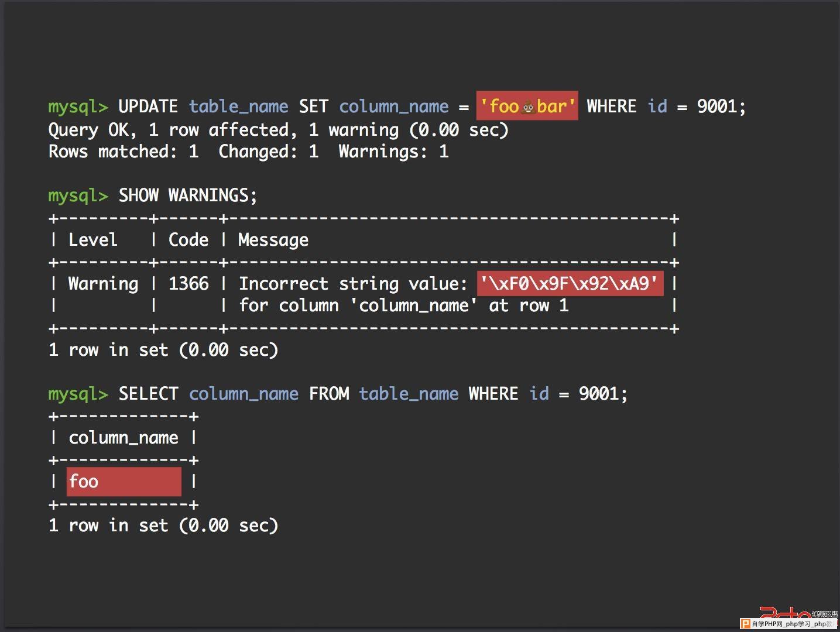This screenshot has height=632, width=840.
Task: Click the highlighted 'foo💩bar' string value
Action: (x=527, y=106)
